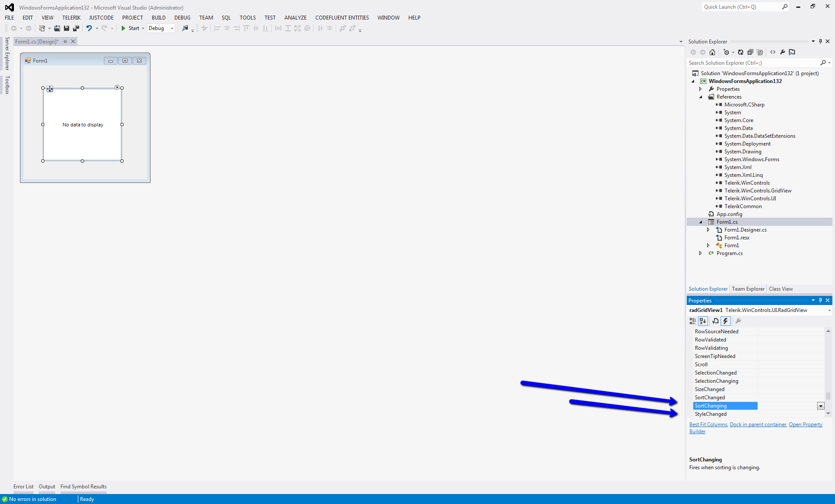Viewport: 835px width, 504px height.
Task: Click the Dock in parent container link
Action: 758,424
